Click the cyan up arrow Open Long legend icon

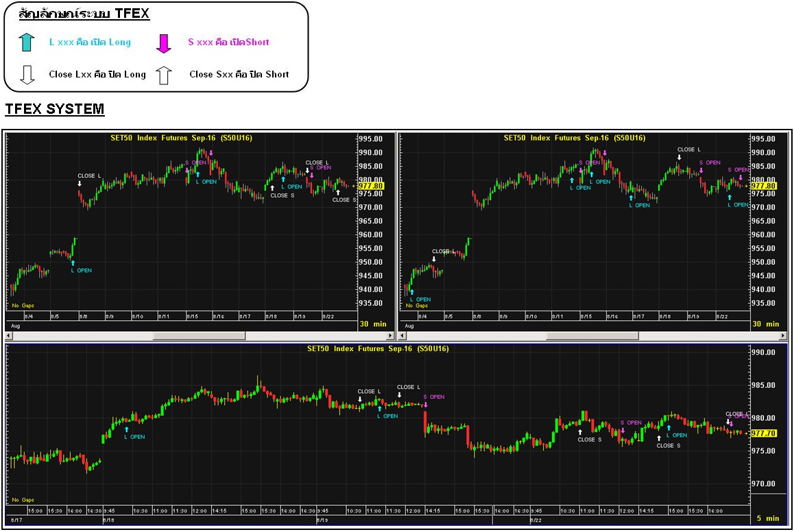point(27,43)
